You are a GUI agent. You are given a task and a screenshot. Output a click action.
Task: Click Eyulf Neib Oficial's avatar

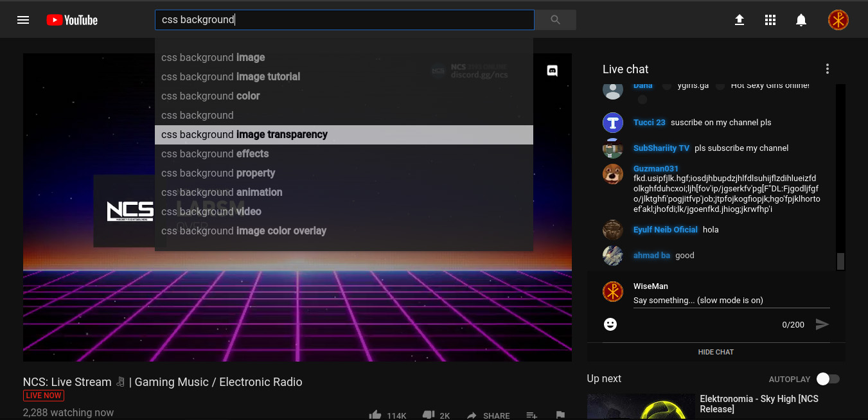tap(613, 230)
